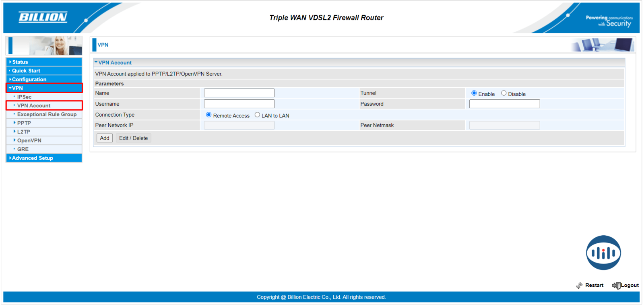Viewport: 644px width, 306px height.
Task: Click the round blue chat widget icon
Action: click(x=603, y=253)
